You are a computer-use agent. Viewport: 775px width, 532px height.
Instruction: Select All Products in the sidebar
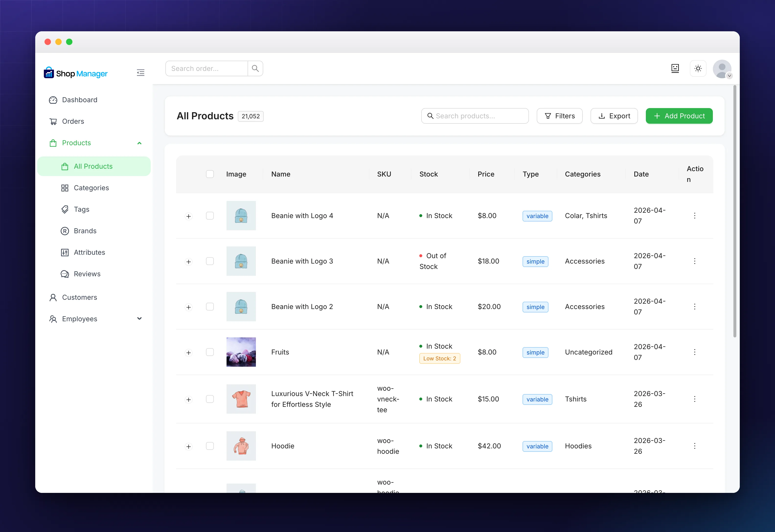coord(94,166)
